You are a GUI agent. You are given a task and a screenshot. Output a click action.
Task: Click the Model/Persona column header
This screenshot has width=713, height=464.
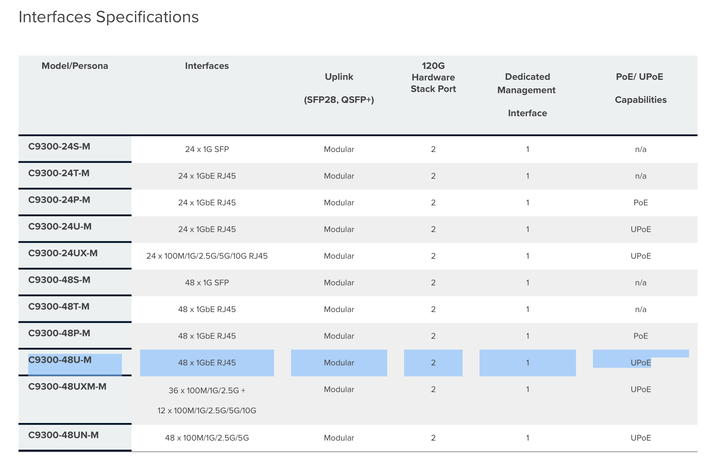75,66
